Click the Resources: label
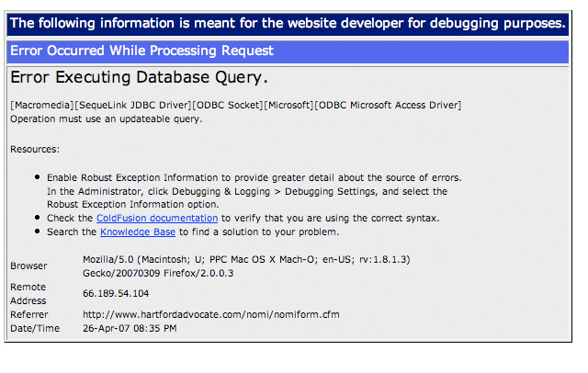The width and height of the screenshot is (588, 373). tap(35, 149)
